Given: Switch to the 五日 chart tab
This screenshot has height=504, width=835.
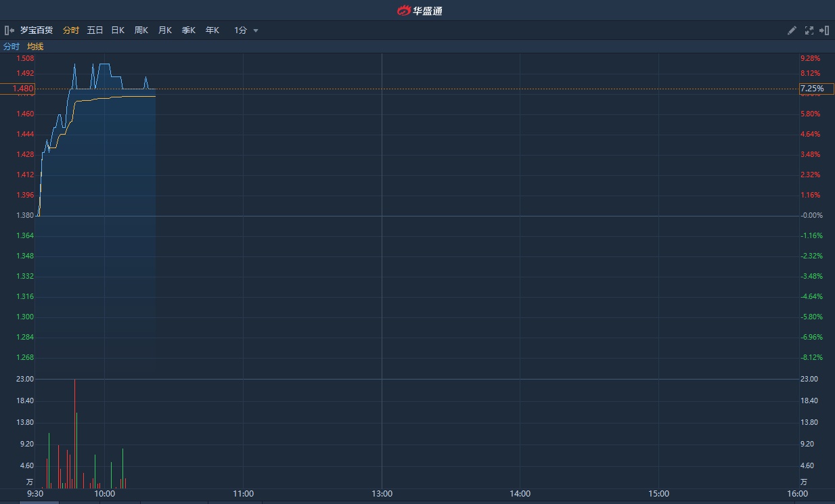Looking at the screenshot, I should [95, 30].
